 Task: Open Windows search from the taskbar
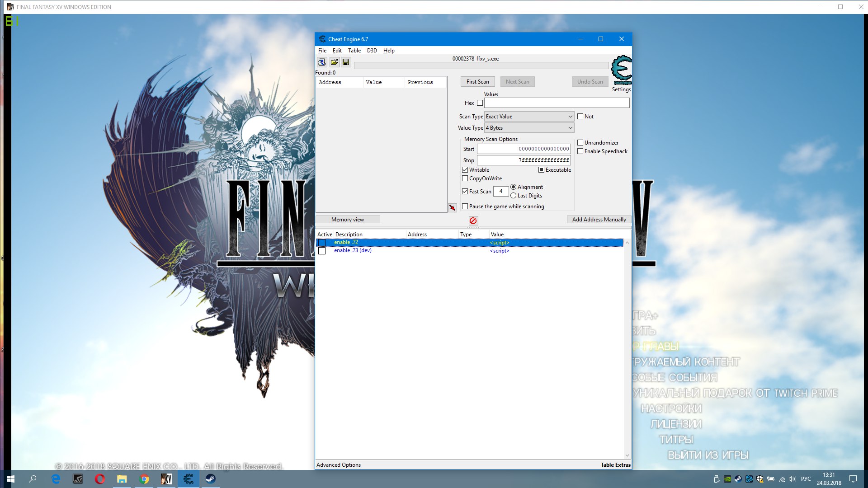[x=33, y=479]
